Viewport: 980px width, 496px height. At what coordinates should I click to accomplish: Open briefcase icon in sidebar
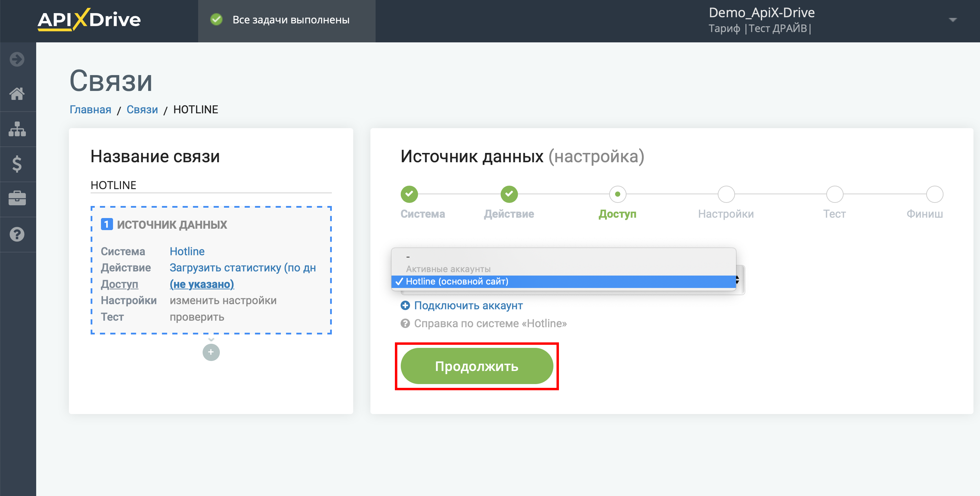tap(17, 198)
